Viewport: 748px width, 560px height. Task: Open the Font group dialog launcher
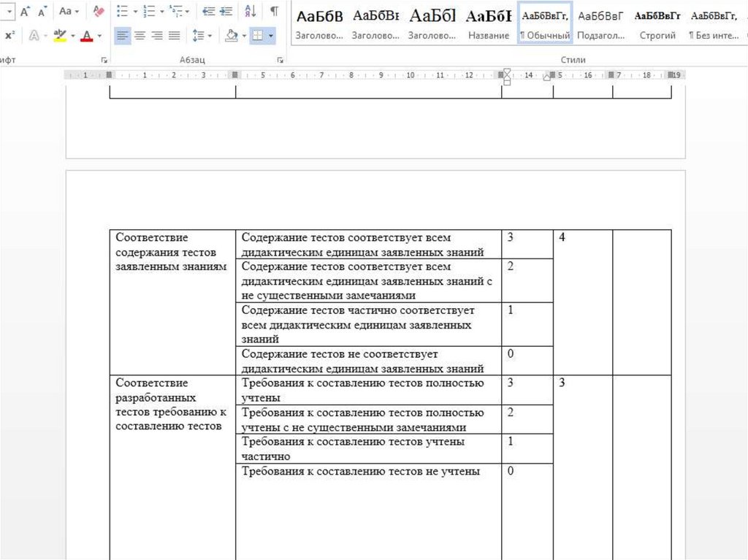pos(104,60)
